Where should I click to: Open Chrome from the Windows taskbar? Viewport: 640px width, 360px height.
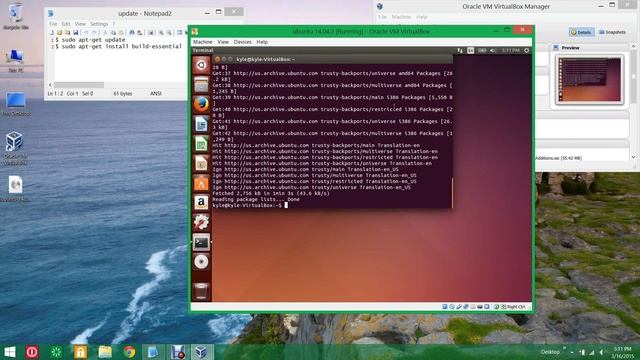tap(129, 352)
